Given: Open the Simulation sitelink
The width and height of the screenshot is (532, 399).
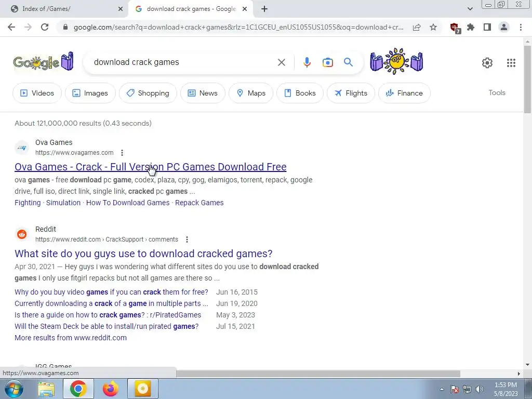Looking at the screenshot, I should (x=63, y=203).
